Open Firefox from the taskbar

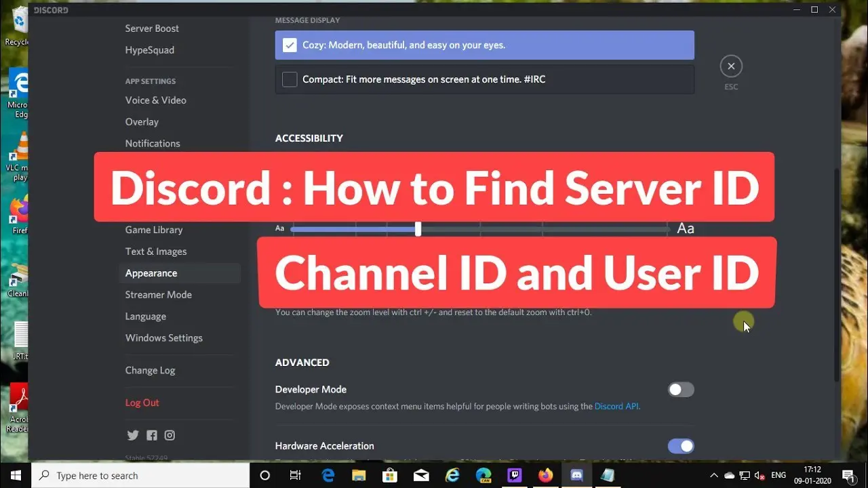546,475
